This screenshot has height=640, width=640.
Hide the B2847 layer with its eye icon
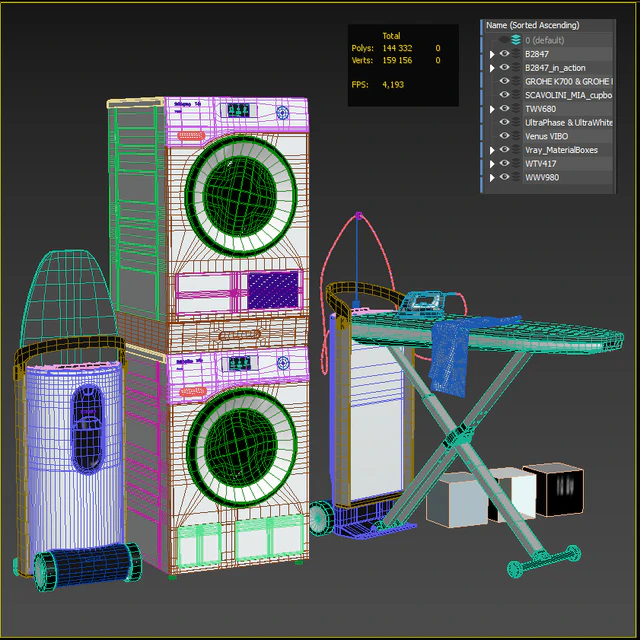tap(504, 53)
